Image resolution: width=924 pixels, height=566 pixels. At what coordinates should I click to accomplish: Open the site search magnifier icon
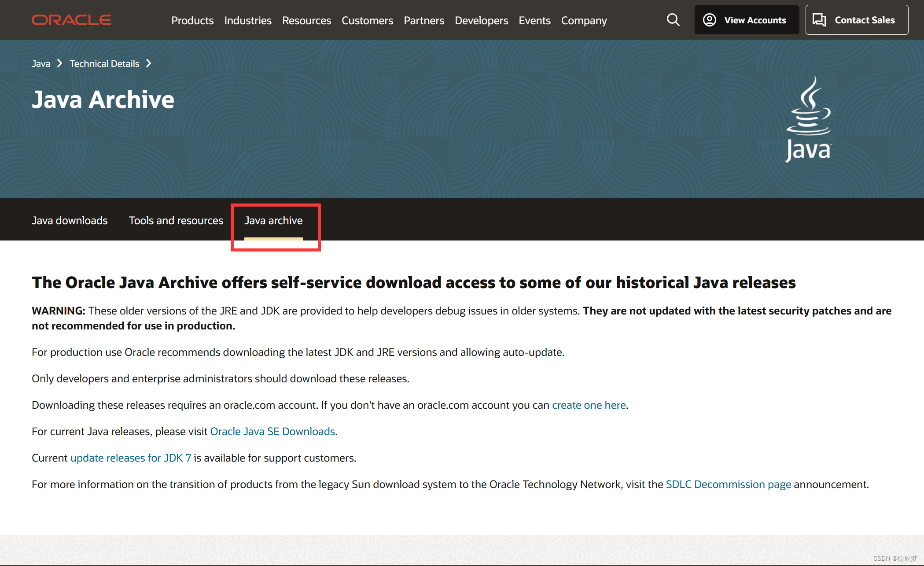coord(673,20)
